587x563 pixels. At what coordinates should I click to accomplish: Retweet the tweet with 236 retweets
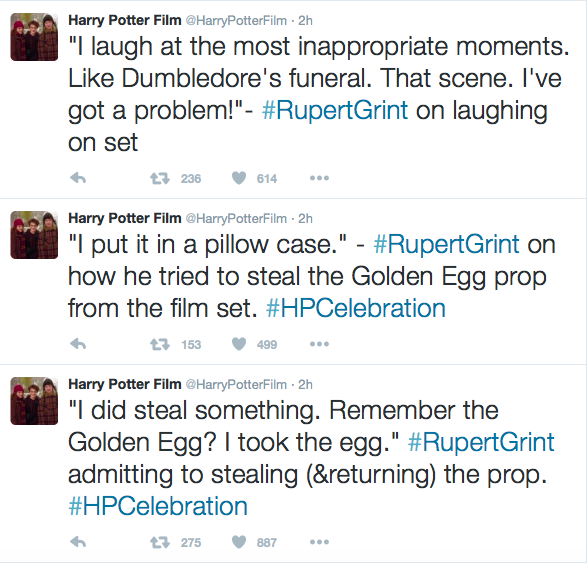(160, 178)
